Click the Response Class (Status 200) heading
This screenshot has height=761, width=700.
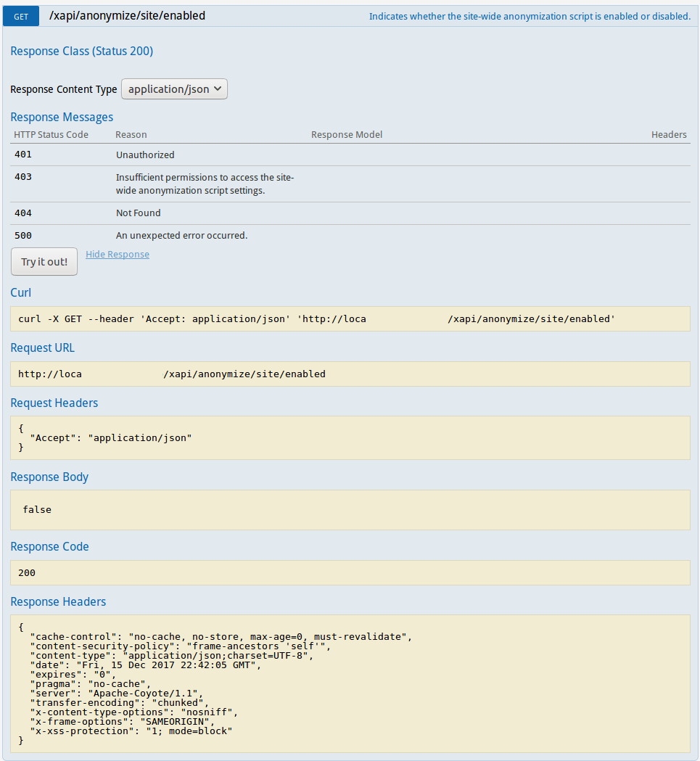(81, 52)
